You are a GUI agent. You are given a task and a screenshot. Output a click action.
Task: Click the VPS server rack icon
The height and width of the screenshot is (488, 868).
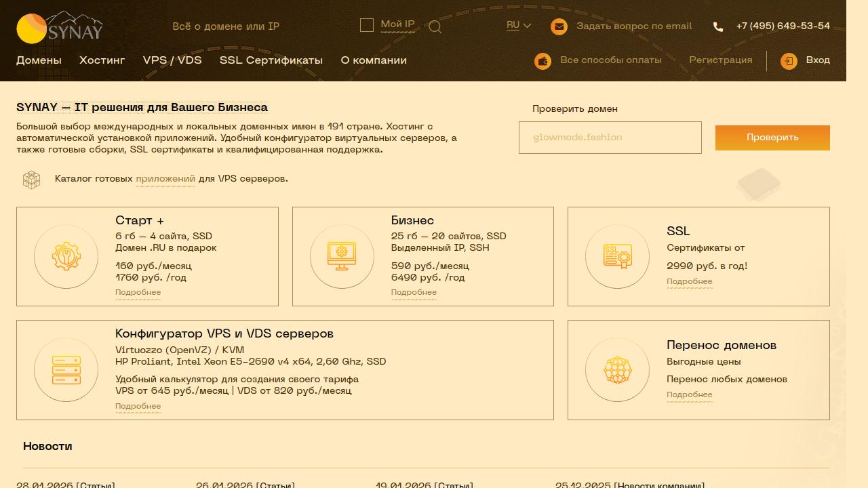click(66, 370)
